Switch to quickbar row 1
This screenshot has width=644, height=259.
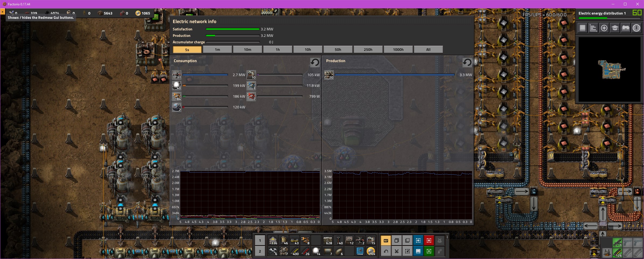point(260,240)
